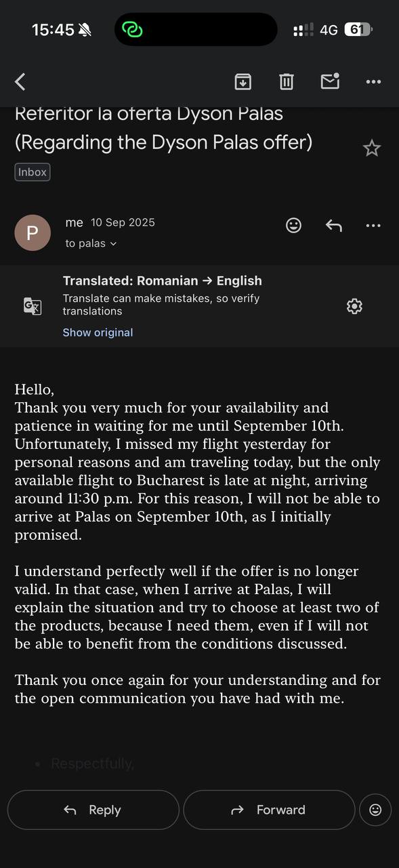
Task: Archive this email
Action: [243, 81]
